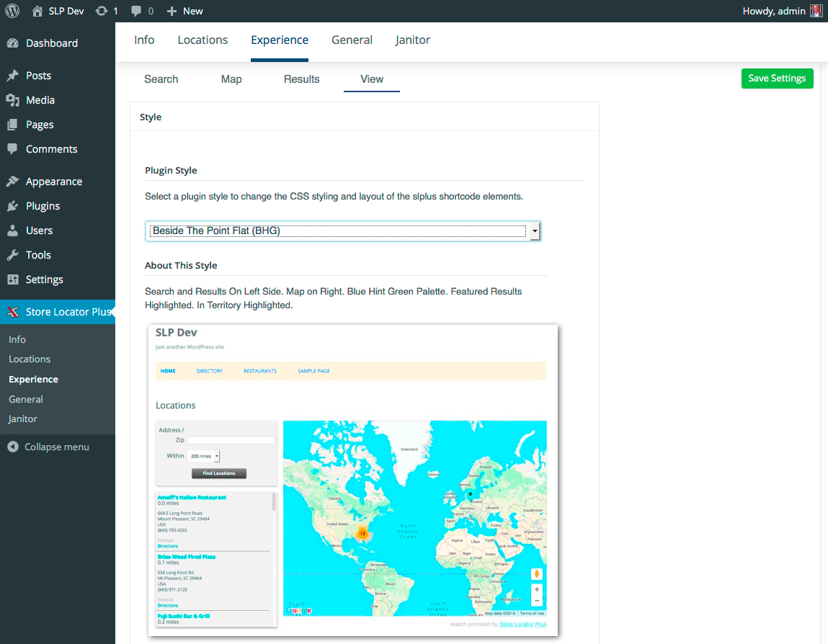Open Pages menu item

point(40,125)
